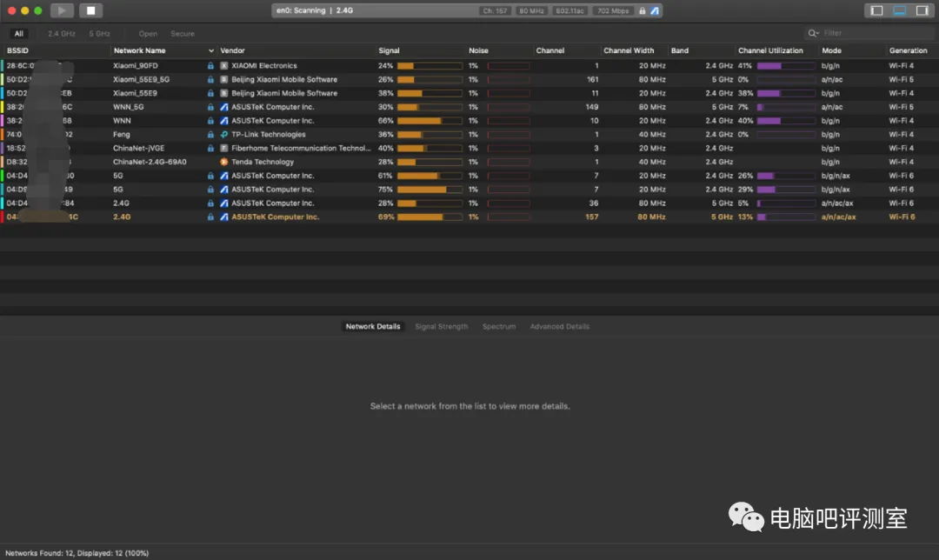Sort by Channel Utilization column header
Image resolution: width=939 pixels, height=560 pixels.
coord(770,51)
